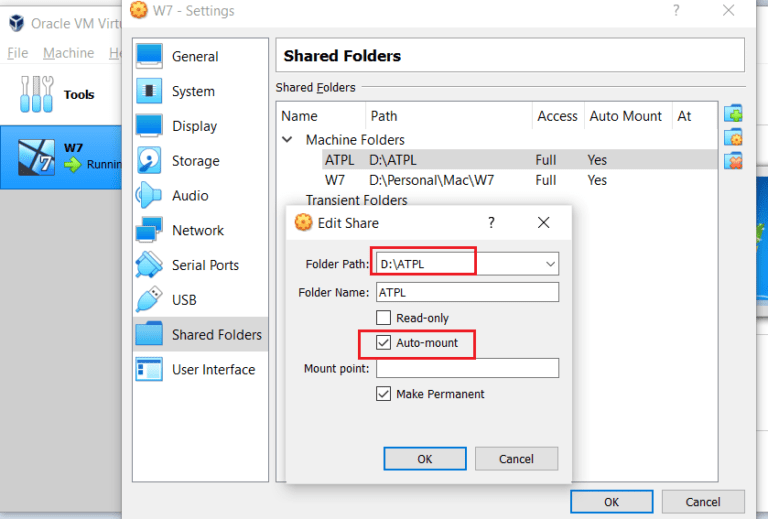The image size is (768, 519).
Task: Toggle the Make Permanent checkbox
Action: [384, 394]
